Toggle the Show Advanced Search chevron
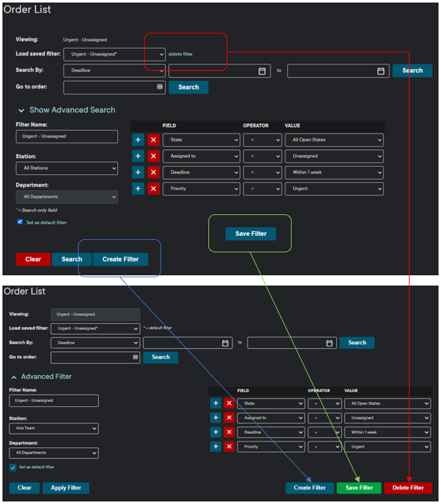The image size is (441, 504). [x=21, y=111]
